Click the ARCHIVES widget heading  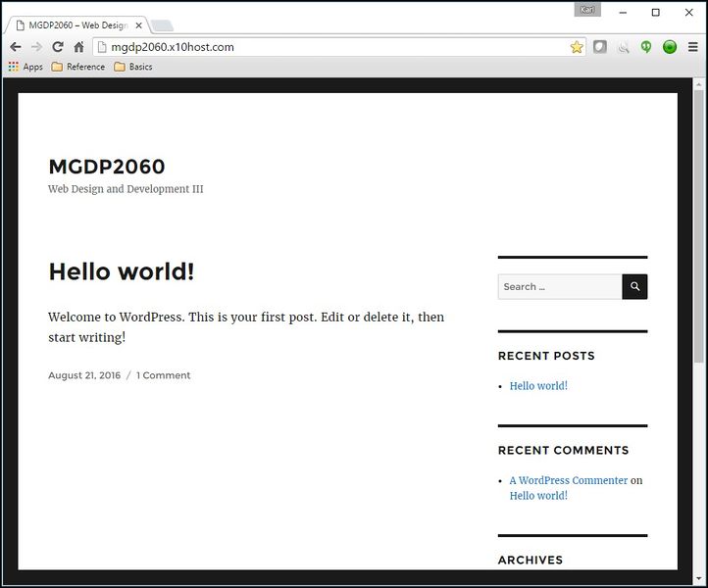click(x=531, y=560)
